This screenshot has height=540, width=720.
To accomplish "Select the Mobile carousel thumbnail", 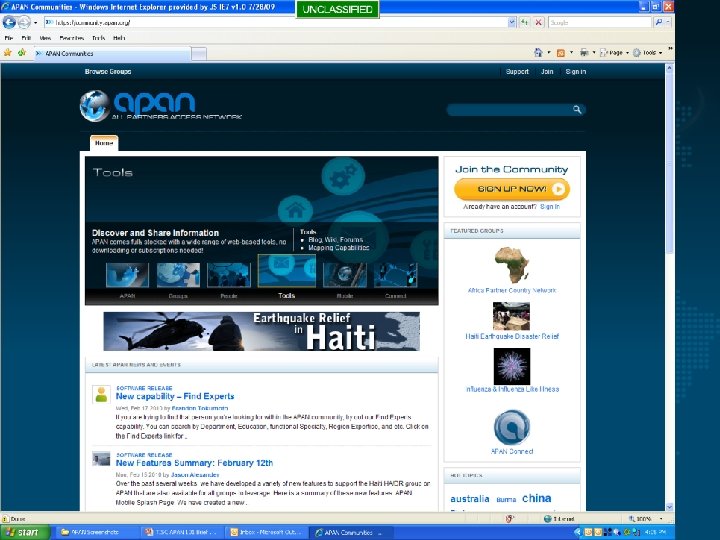I will [345, 275].
